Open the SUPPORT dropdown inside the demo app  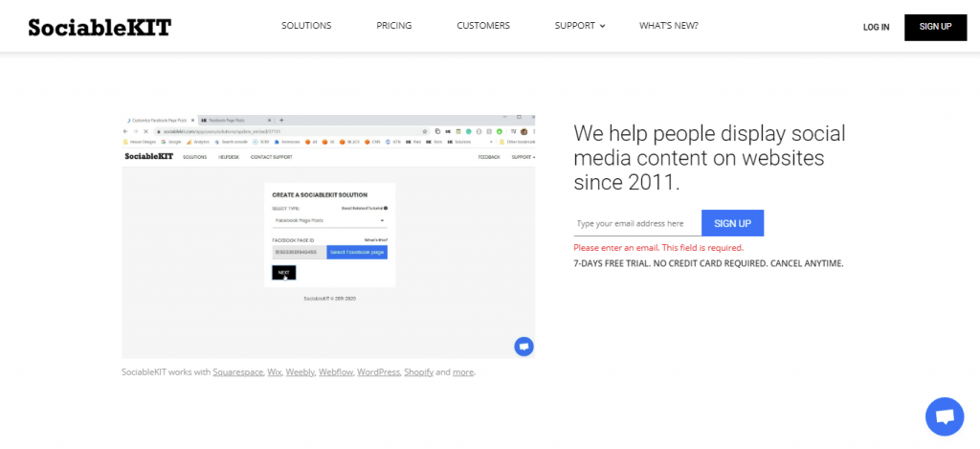point(523,157)
